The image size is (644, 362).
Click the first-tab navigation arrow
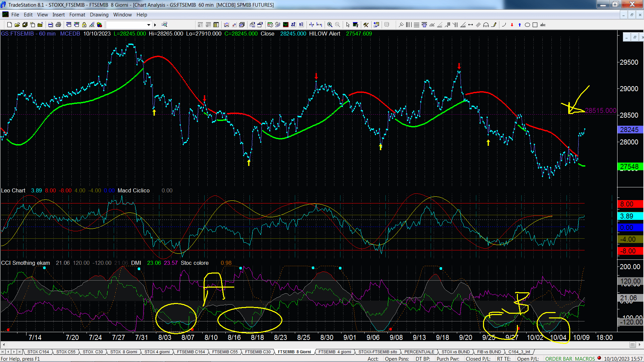(x=3, y=352)
